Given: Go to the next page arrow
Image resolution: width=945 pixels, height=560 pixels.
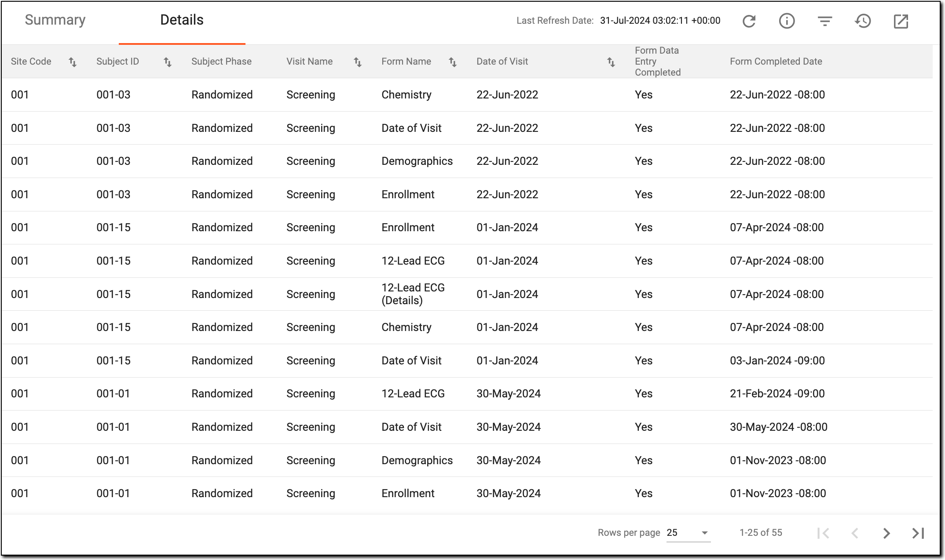Looking at the screenshot, I should pos(886,533).
